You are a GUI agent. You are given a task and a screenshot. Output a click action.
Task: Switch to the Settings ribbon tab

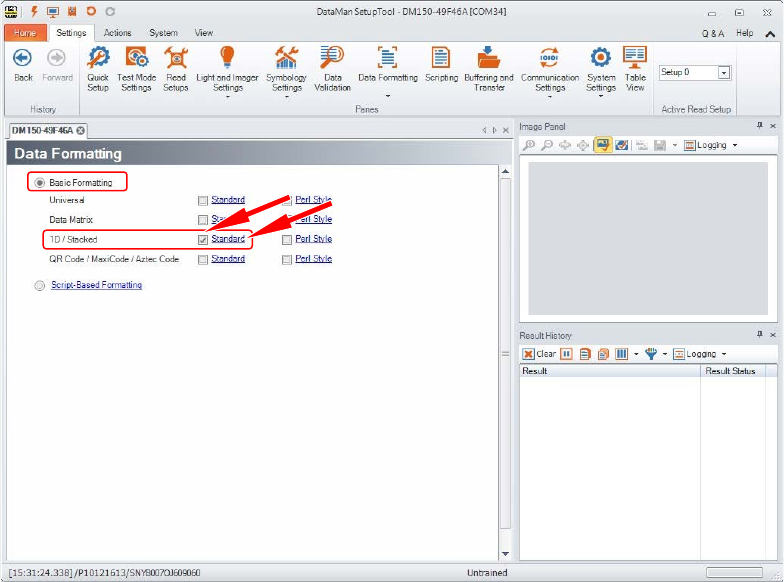[71, 33]
